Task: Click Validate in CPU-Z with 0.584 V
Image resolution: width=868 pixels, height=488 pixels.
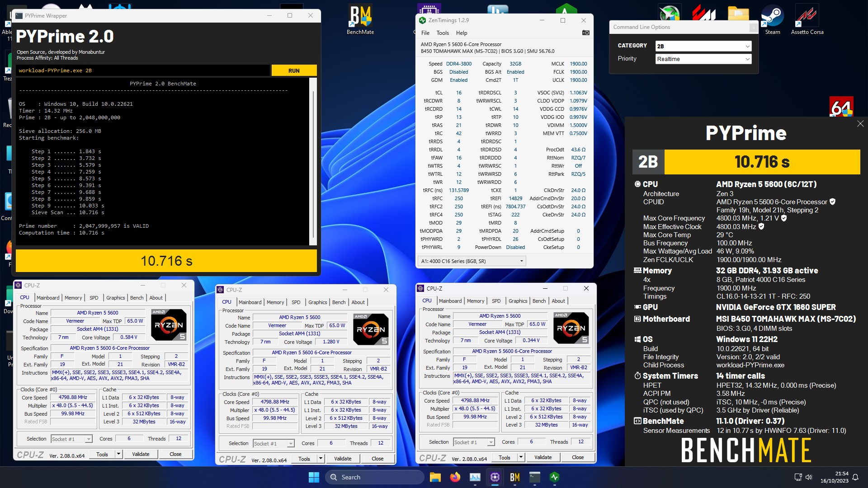Action: (x=141, y=454)
